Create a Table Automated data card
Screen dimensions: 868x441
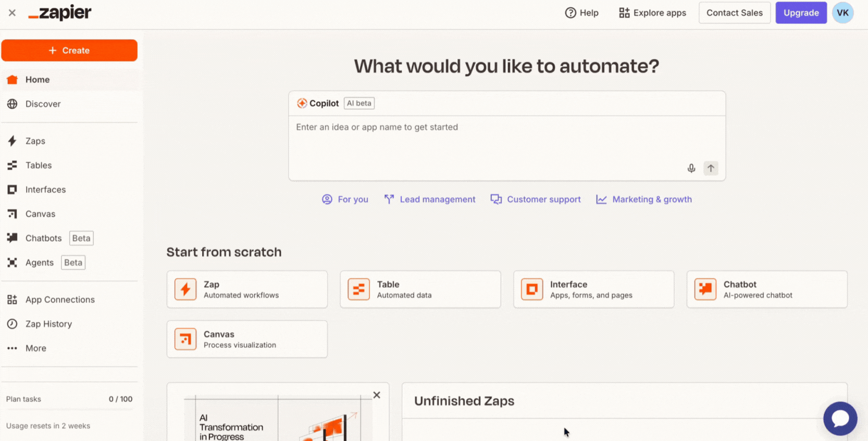pyautogui.click(x=420, y=289)
